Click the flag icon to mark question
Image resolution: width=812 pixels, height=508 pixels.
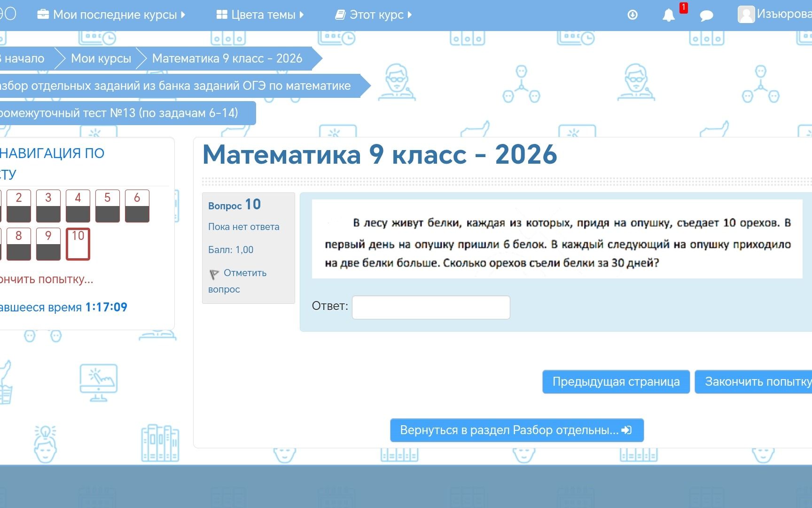click(214, 274)
